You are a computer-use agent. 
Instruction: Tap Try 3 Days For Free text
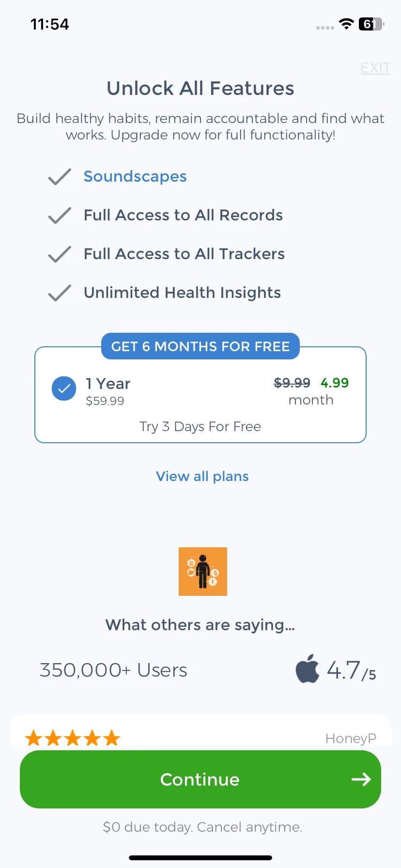point(200,427)
